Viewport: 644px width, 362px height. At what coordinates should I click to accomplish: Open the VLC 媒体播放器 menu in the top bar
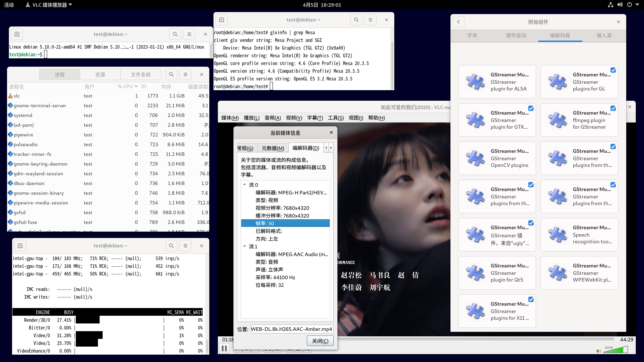(48, 5)
